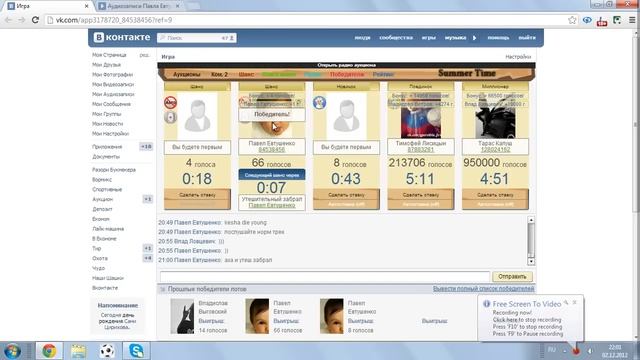640x360 pixels.
Task: Open the Рейтинг tab
Action: coord(383,74)
